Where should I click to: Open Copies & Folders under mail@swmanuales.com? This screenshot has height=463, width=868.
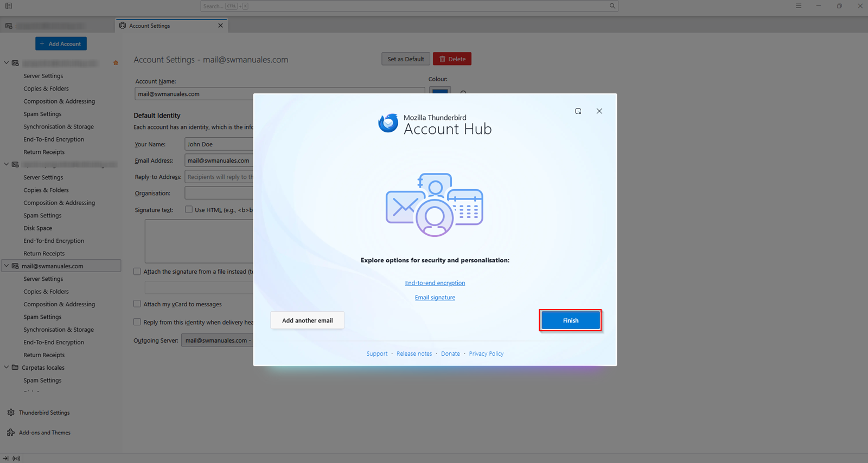pos(46,292)
